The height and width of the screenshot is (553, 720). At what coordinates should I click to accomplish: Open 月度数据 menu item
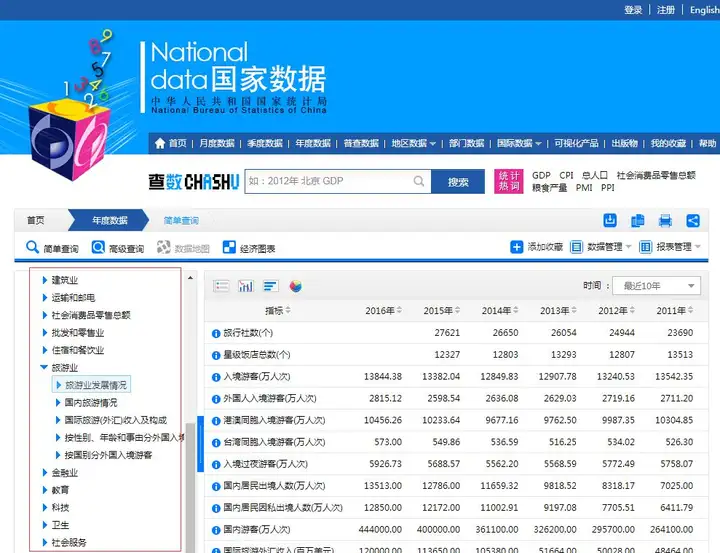point(217,143)
